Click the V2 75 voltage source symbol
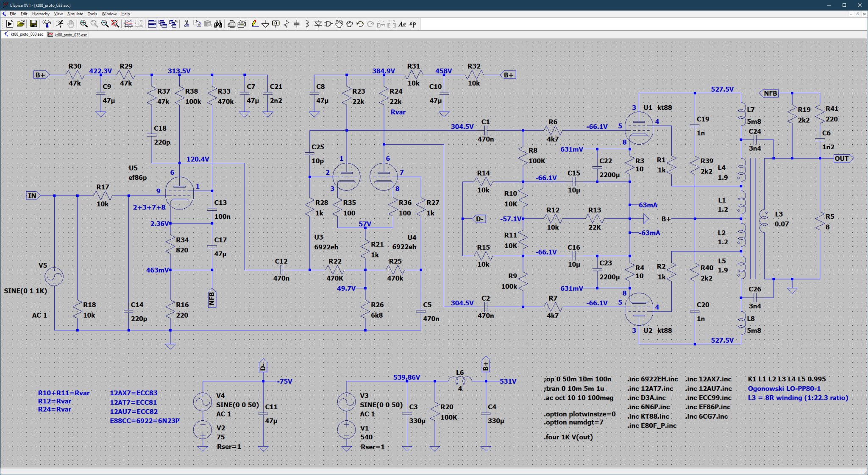Viewport: 868px width, 475px height. point(203,430)
